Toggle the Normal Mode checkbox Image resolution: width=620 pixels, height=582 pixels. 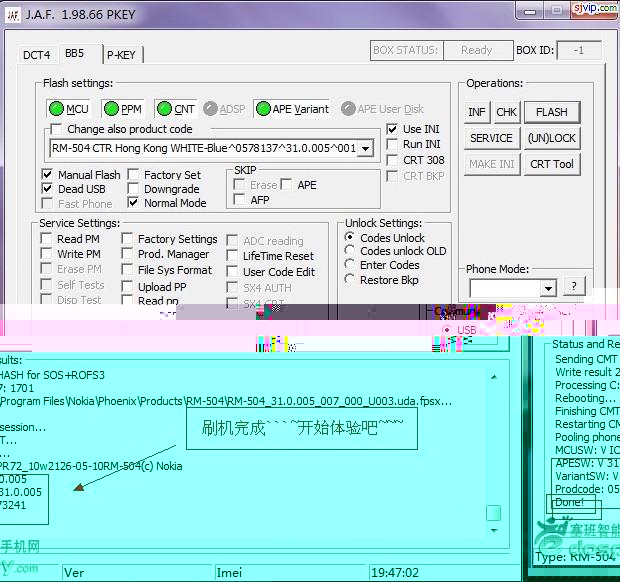point(133,203)
